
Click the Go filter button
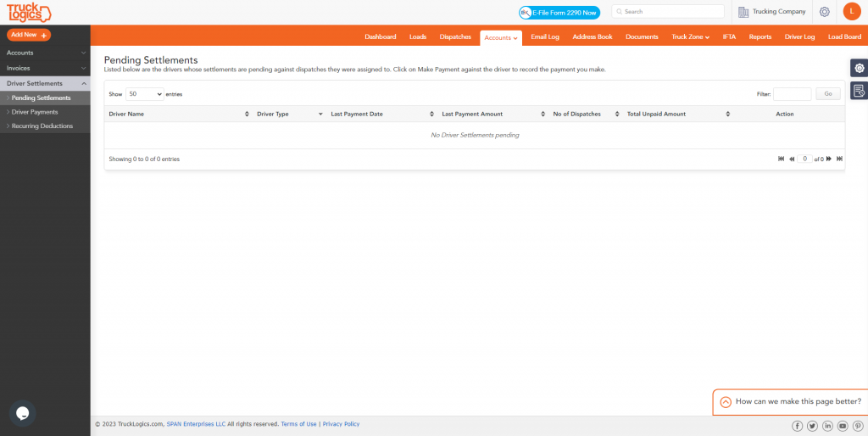pyautogui.click(x=828, y=94)
